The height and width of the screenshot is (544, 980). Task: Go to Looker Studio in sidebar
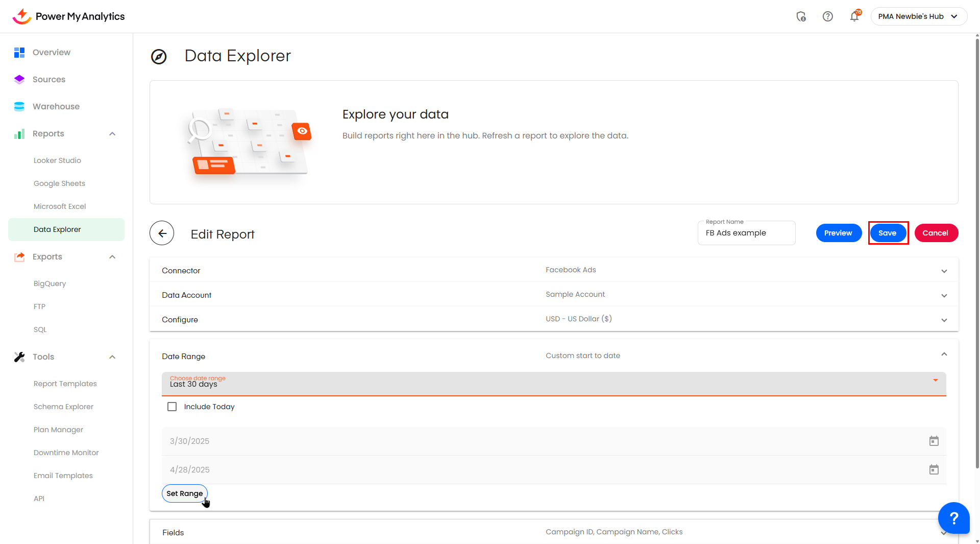click(x=57, y=160)
